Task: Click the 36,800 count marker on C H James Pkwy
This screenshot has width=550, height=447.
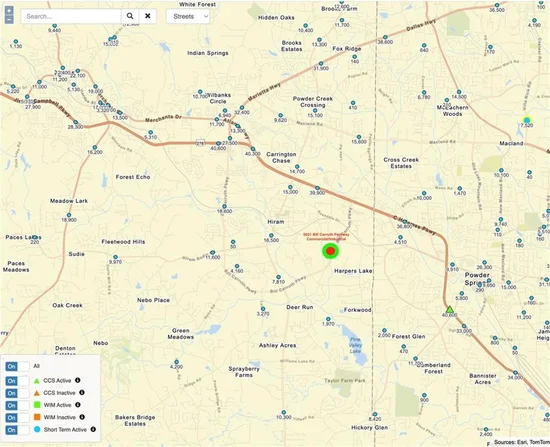Action: point(404,222)
